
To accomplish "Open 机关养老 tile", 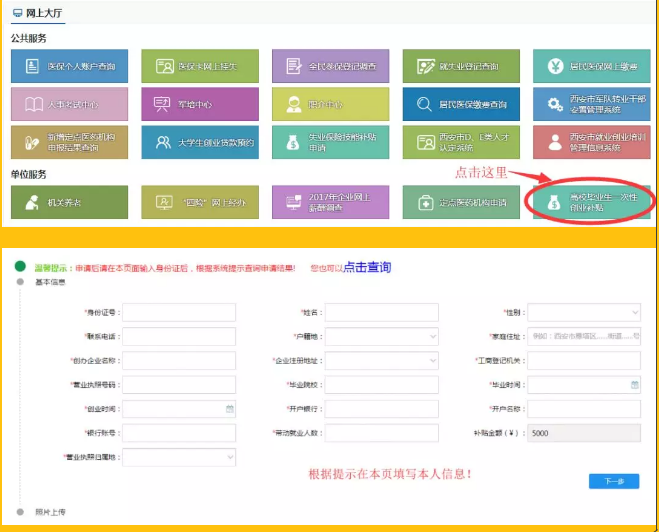I will (69, 202).
